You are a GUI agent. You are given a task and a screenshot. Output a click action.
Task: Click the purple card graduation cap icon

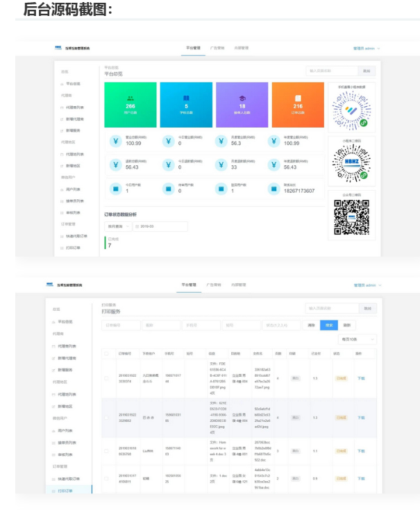click(x=242, y=99)
